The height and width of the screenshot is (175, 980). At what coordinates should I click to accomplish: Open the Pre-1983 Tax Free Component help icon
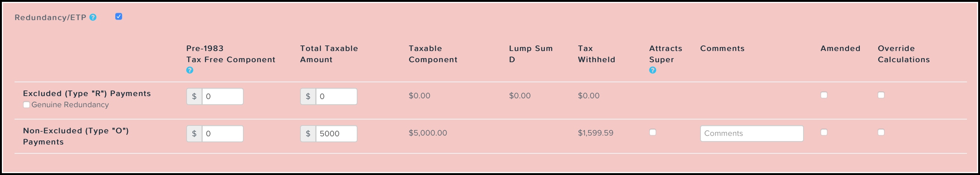(x=190, y=70)
